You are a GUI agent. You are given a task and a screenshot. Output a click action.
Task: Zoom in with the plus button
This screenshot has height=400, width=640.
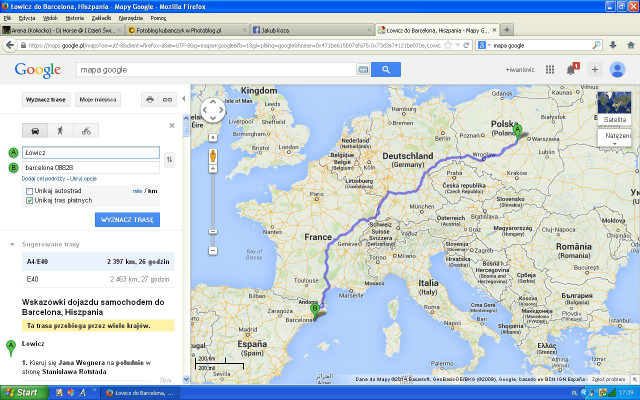(213, 169)
